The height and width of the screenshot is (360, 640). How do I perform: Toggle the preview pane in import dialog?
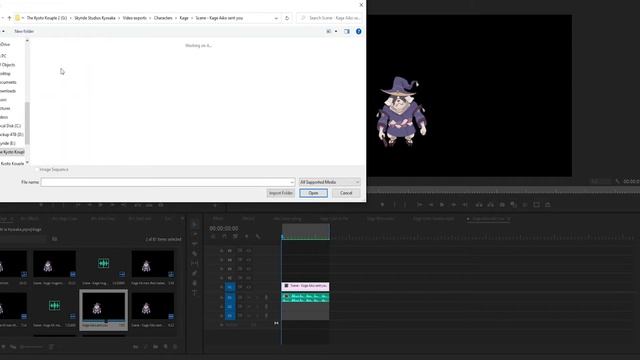pyautogui.click(x=347, y=31)
